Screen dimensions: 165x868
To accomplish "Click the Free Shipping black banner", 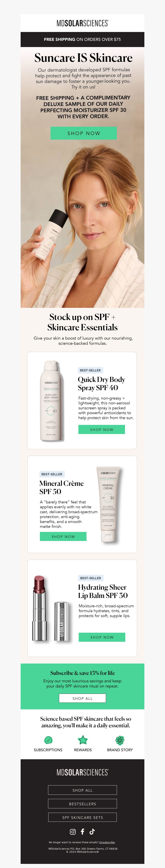I will click(82, 39).
